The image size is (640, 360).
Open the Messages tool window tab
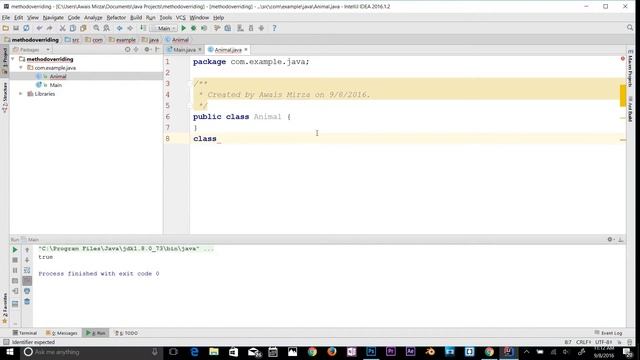[x=62, y=333]
